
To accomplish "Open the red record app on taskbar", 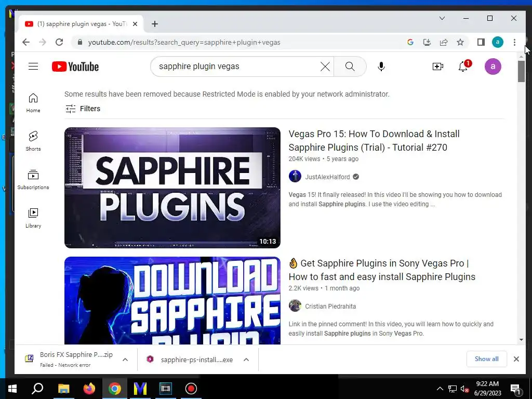I will pyautogui.click(x=191, y=389).
